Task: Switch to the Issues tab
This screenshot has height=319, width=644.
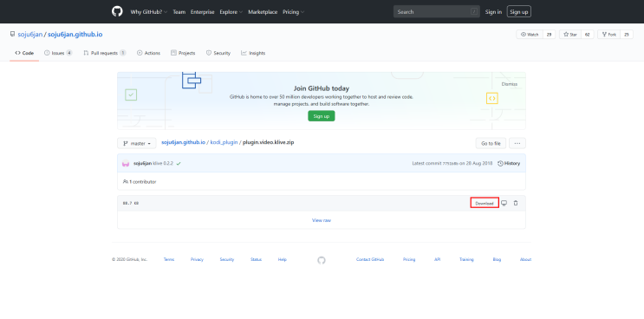Action: point(58,53)
